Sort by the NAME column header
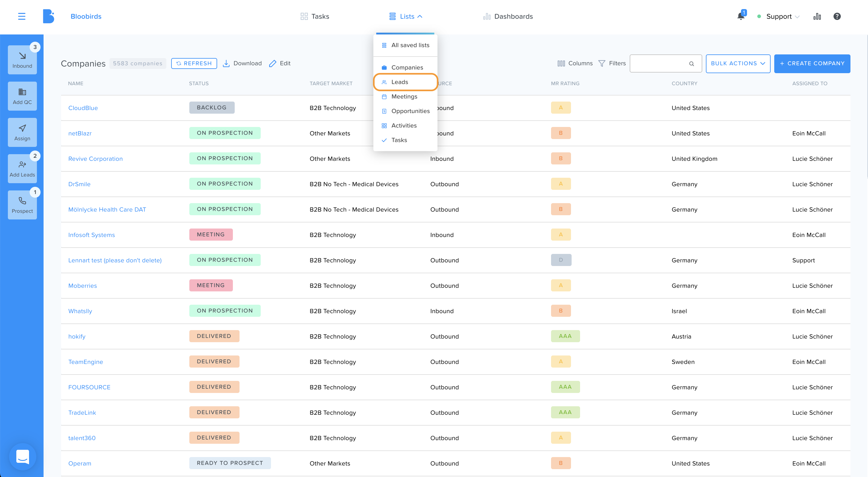Screen dimensions: 868x477 (76, 83)
